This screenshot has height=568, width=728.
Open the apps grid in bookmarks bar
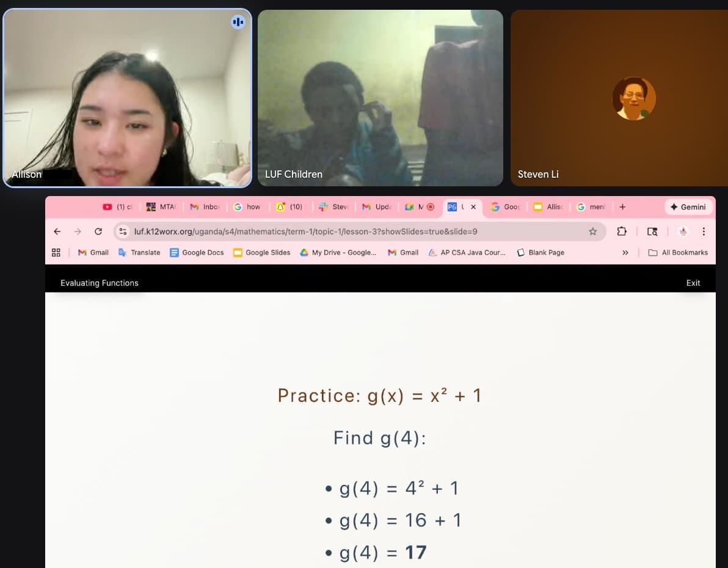(56, 253)
